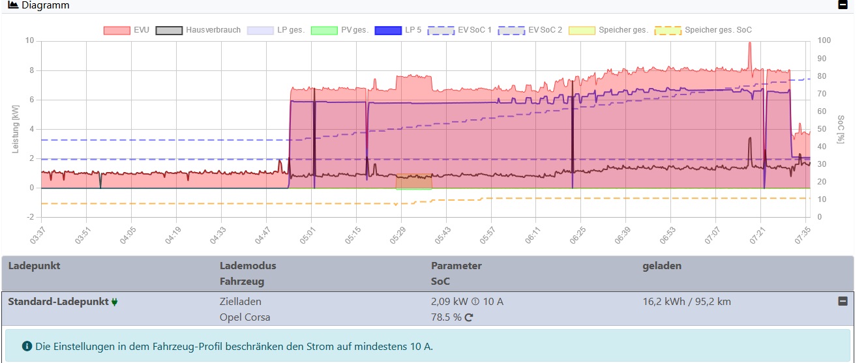Click the Ladepunkt column header
This screenshot has width=868, height=363.
[x=34, y=266]
